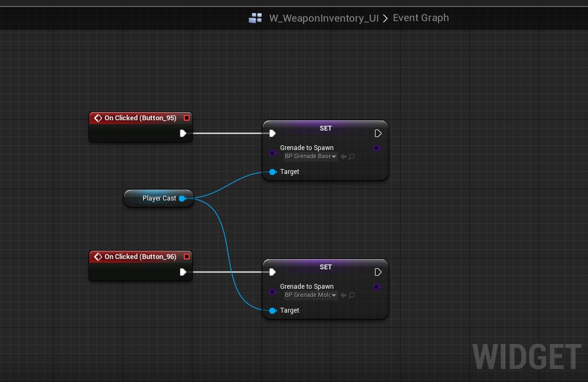Viewport: 588px width, 382px height.
Task: Click the Target pin on bottom SET node
Action: 273,310
